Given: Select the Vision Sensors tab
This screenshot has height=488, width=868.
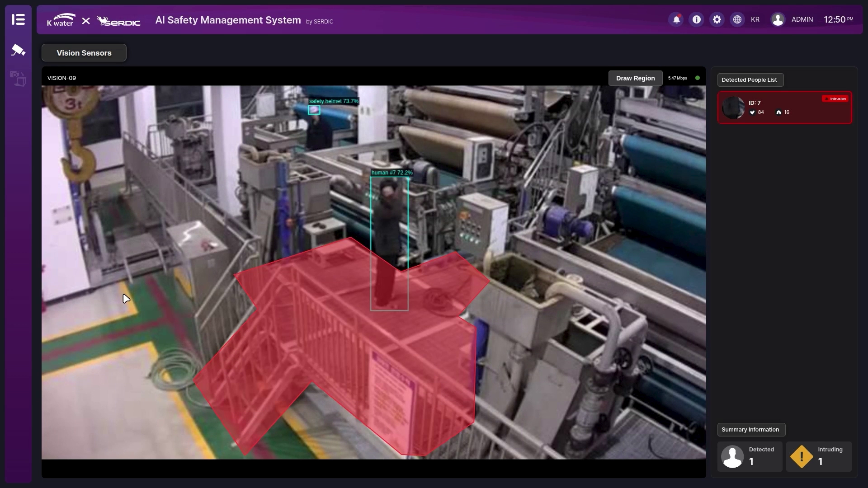Looking at the screenshot, I should tap(84, 53).
